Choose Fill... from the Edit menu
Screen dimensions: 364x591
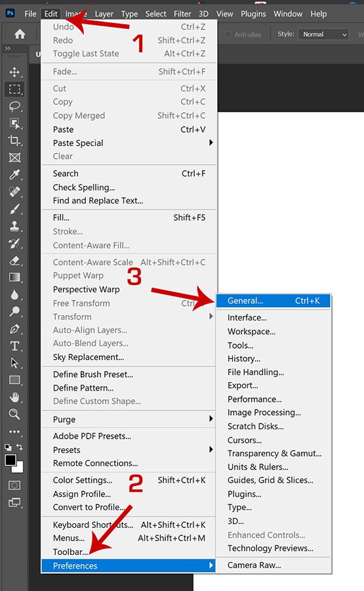coord(129,217)
